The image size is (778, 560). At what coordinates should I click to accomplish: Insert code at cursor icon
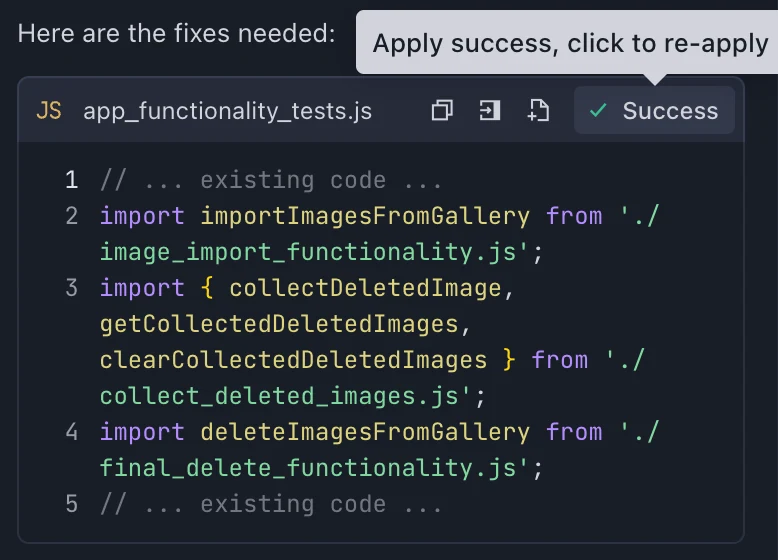(x=490, y=110)
